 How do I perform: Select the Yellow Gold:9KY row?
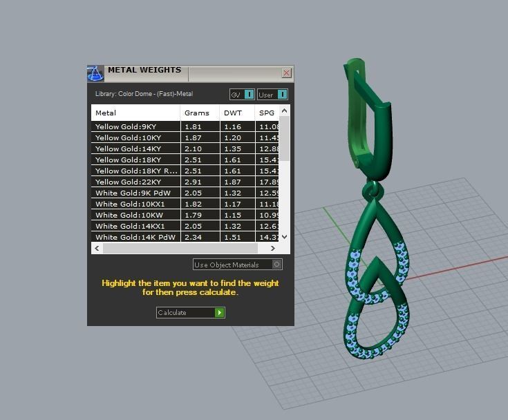185,126
